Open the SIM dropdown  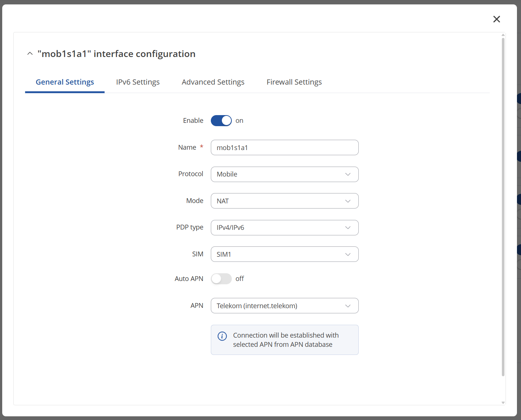(x=285, y=254)
